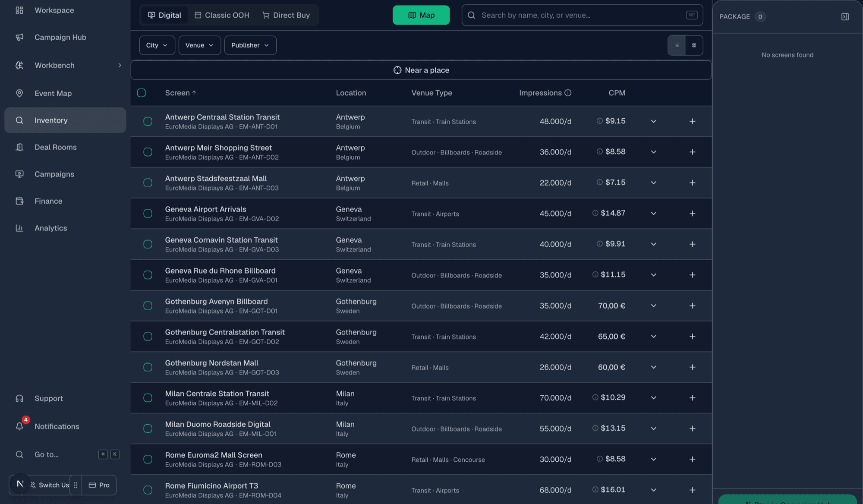Open the Publisher filter dropdown

(250, 45)
